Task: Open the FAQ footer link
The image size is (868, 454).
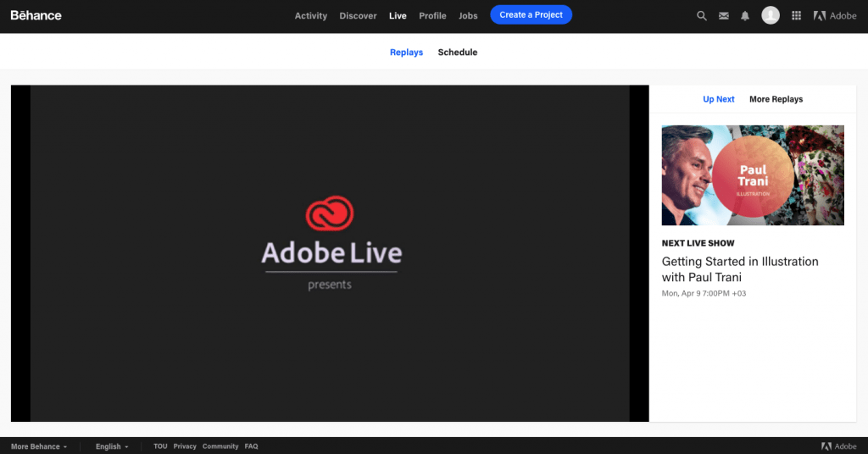Action: [x=251, y=446]
